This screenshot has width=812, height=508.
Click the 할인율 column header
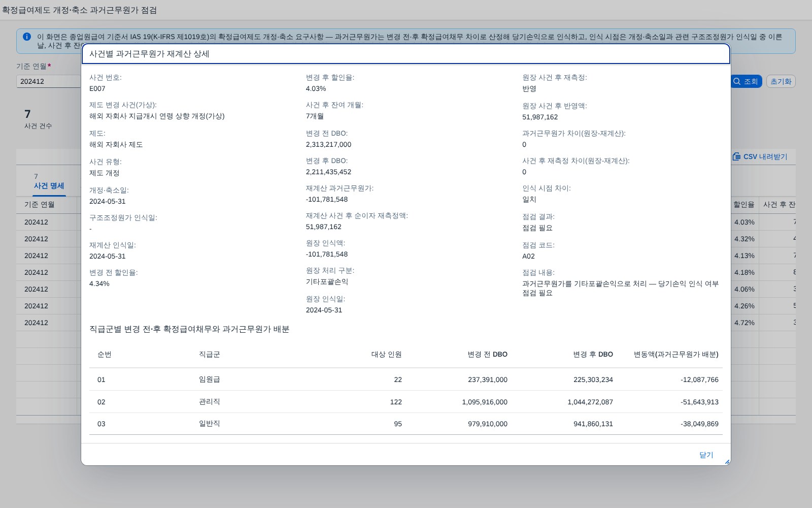click(743, 204)
